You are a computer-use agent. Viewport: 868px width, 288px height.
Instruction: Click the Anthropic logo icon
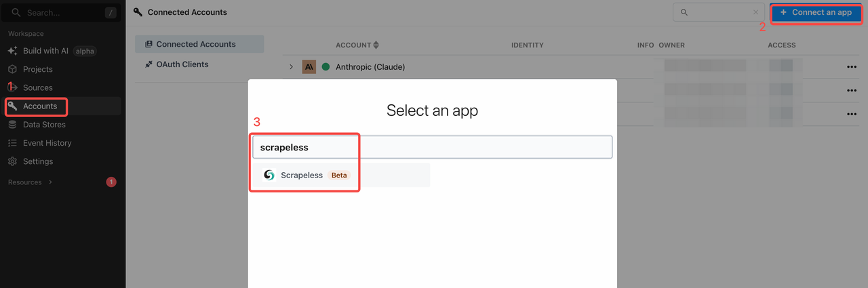(309, 67)
